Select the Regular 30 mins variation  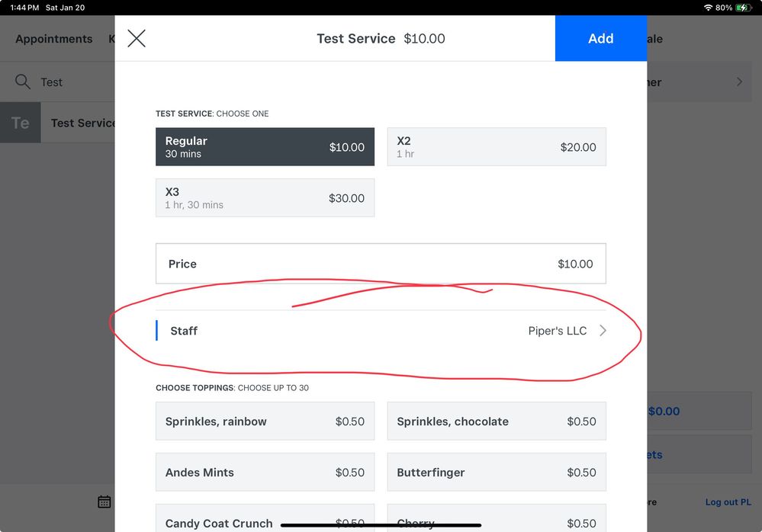click(265, 147)
